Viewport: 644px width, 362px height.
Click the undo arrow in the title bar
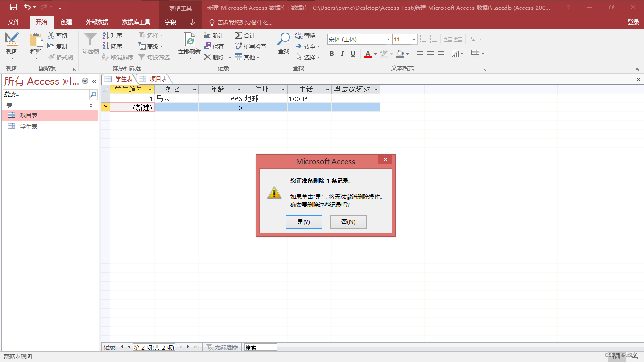coord(27,7)
